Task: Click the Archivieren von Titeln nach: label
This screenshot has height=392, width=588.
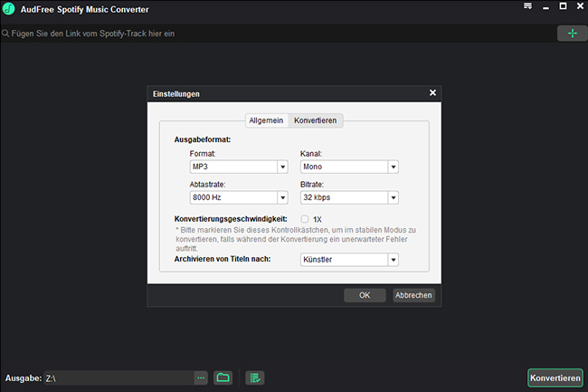Action: pyautogui.click(x=223, y=259)
